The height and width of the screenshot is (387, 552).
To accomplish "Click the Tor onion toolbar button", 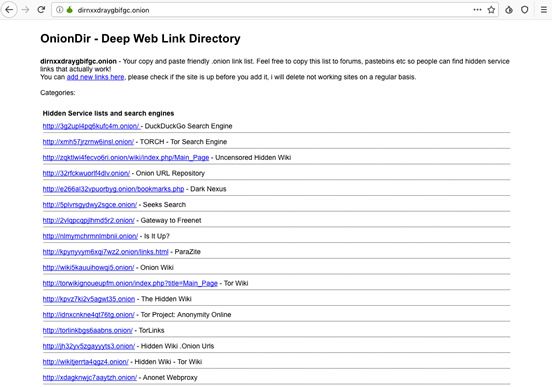I will click(x=509, y=10).
